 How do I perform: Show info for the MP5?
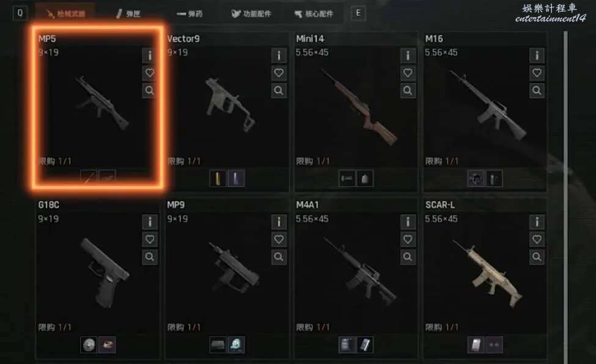click(149, 56)
